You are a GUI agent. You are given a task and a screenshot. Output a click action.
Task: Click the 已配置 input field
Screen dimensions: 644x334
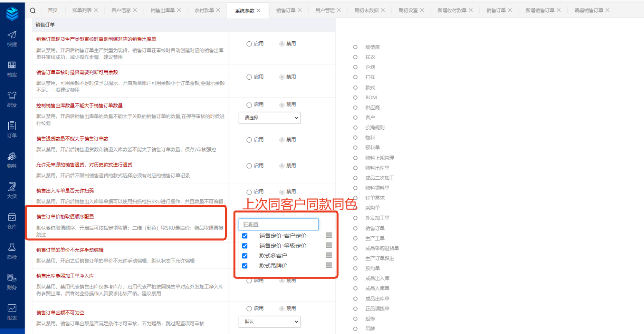(x=279, y=225)
